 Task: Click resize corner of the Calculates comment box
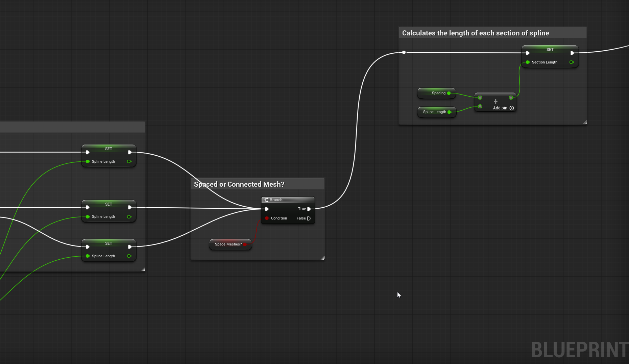click(x=585, y=123)
